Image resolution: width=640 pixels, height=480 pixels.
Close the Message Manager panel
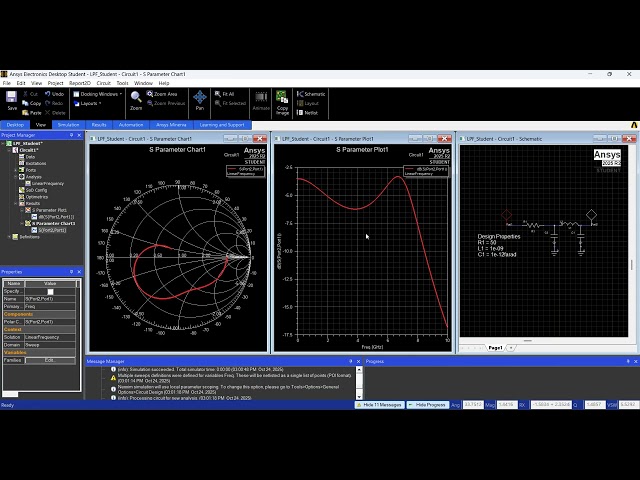tap(358, 361)
